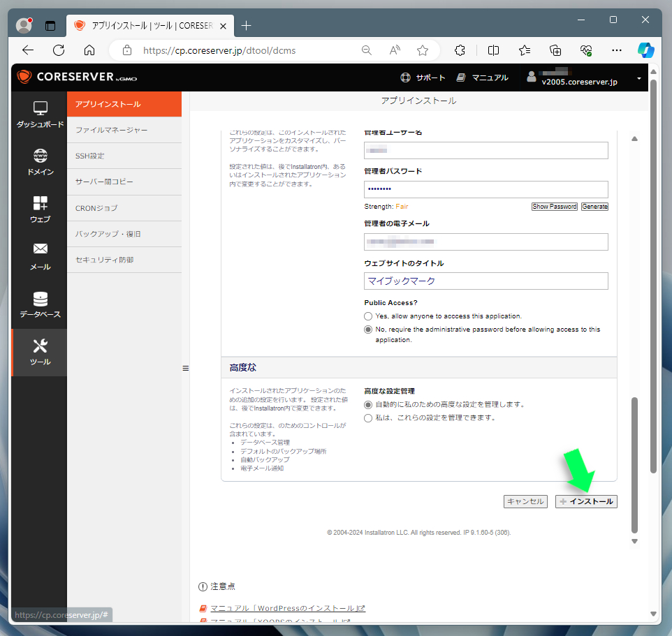Open Favorites list icon in toolbar

(525, 50)
